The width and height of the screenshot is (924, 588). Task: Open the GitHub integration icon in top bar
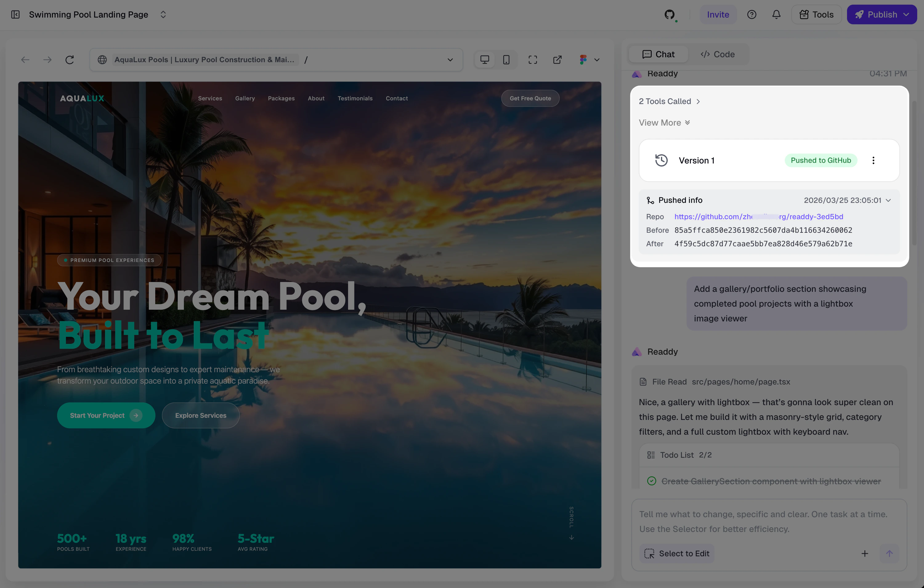pyautogui.click(x=670, y=14)
